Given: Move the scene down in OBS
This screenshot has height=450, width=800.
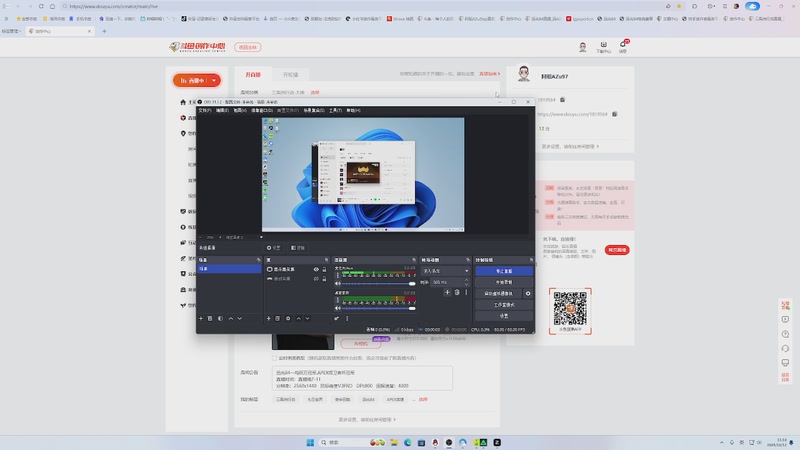Looking at the screenshot, I should 240,318.
